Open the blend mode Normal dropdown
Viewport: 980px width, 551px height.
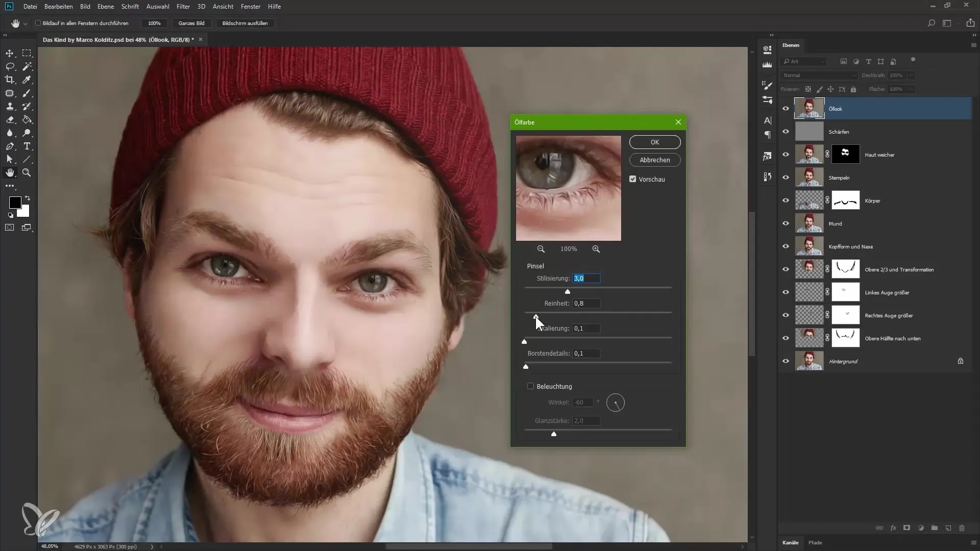click(819, 75)
